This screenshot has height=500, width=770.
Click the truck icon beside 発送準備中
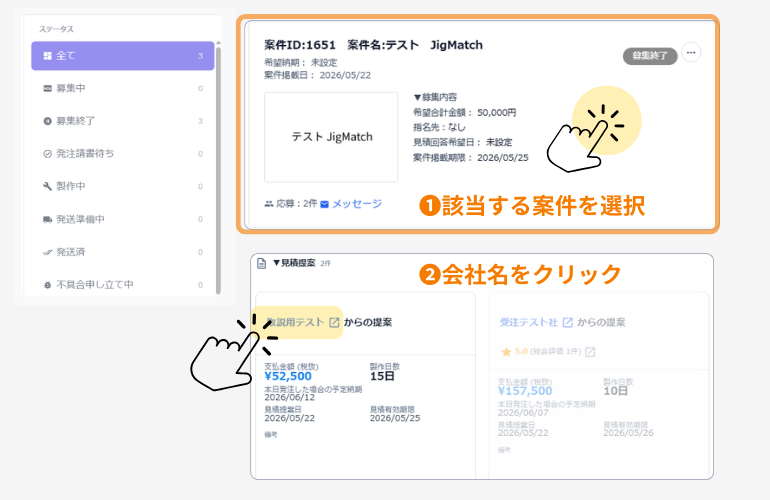(47, 219)
